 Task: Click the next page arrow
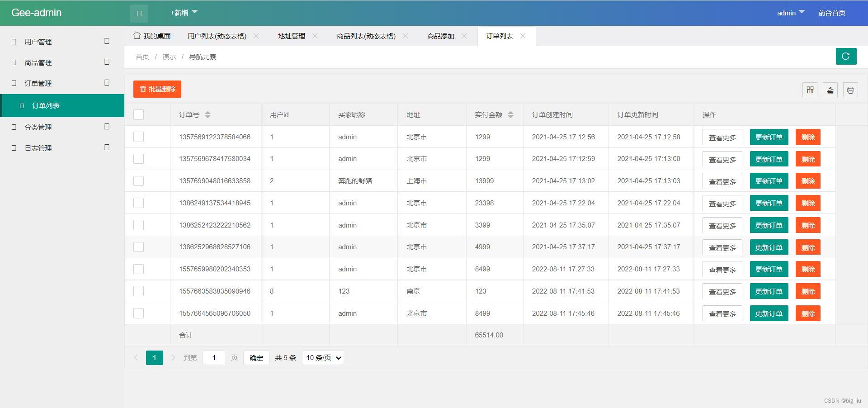(x=173, y=357)
